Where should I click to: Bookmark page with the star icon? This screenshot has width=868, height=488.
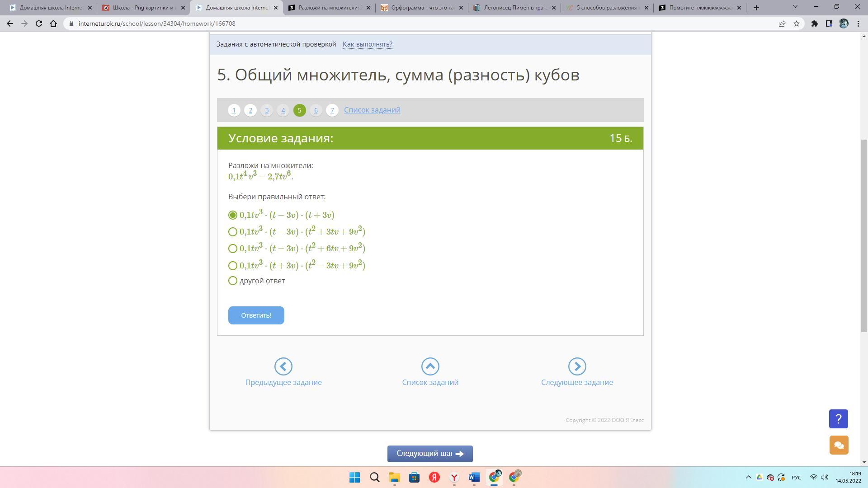click(x=797, y=24)
